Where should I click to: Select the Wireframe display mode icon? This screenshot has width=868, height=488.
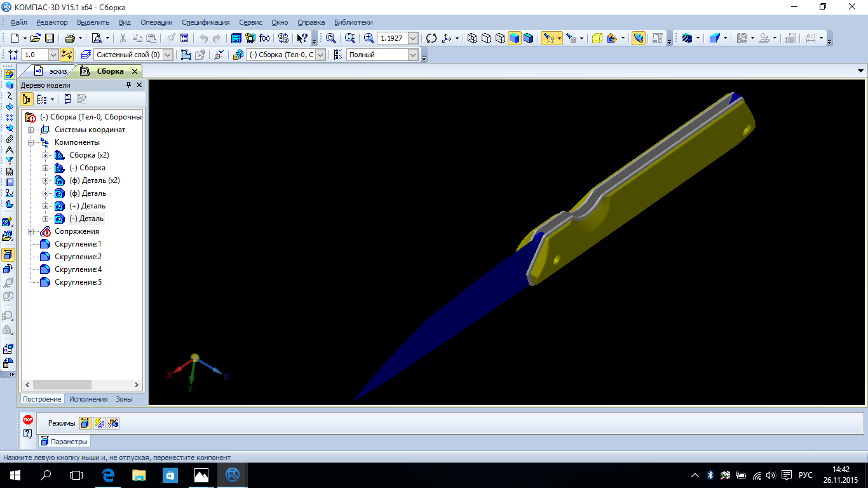[472, 38]
